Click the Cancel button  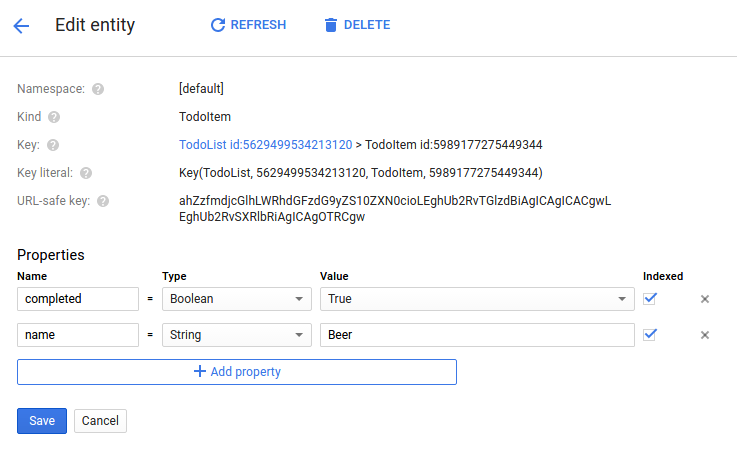point(100,421)
